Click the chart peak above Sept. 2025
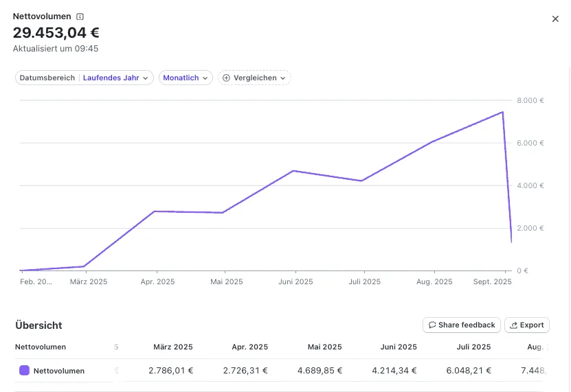The height and width of the screenshot is (392, 571). click(502, 112)
